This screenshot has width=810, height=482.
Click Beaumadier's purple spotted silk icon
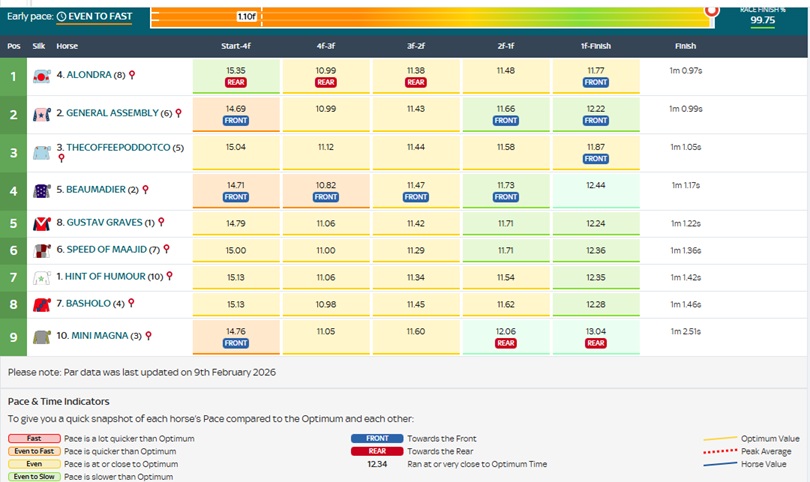[42, 190]
